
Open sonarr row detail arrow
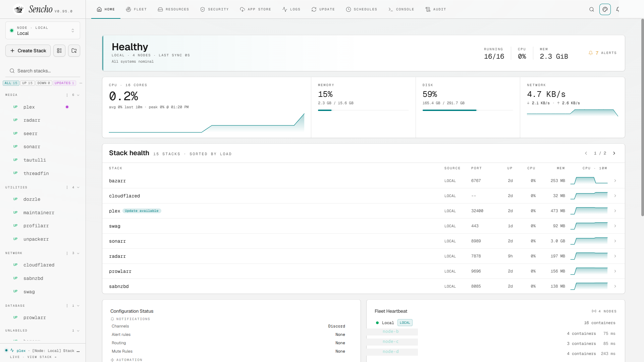pos(615,241)
